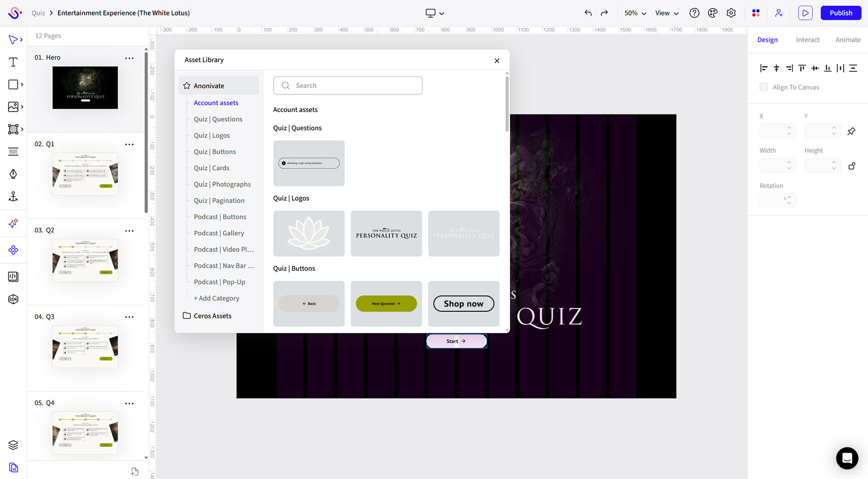Viewport: 868px width, 479px height.
Task: Click the X position stepper
Action: [x=789, y=131]
